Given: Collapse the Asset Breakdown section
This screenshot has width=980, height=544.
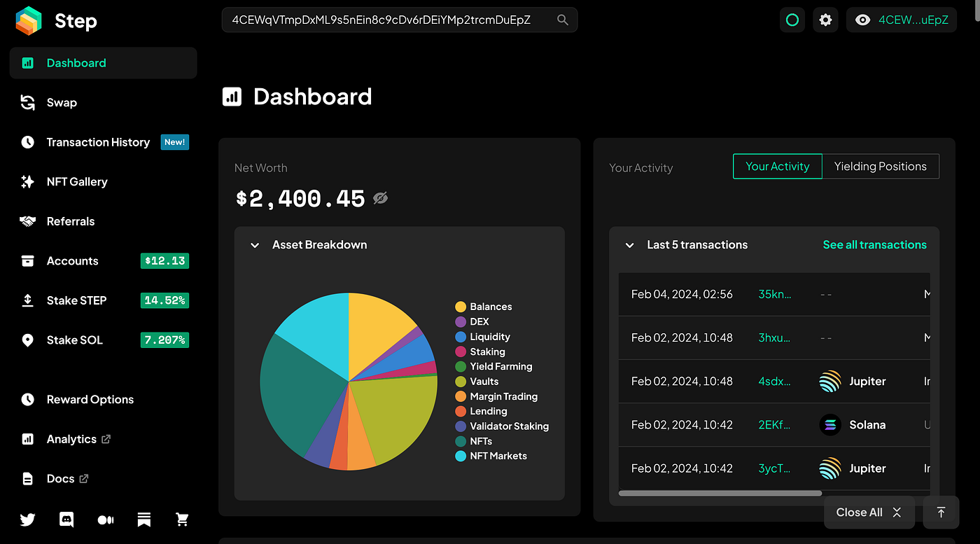Looking at the screenshot, I should click(255, 245).
